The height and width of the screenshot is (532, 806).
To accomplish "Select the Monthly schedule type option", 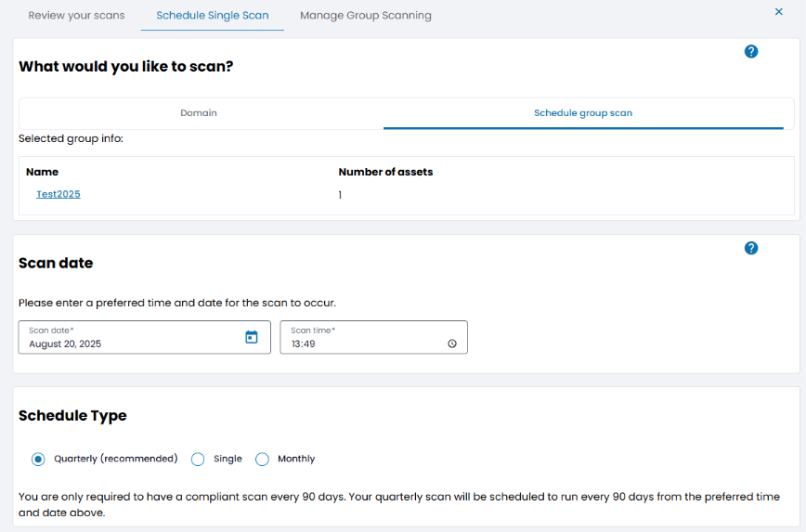I will 262,459.
